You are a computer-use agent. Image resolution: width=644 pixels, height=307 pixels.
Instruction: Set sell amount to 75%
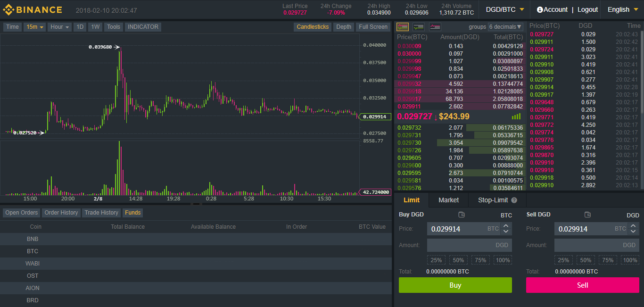pos(608,260)
